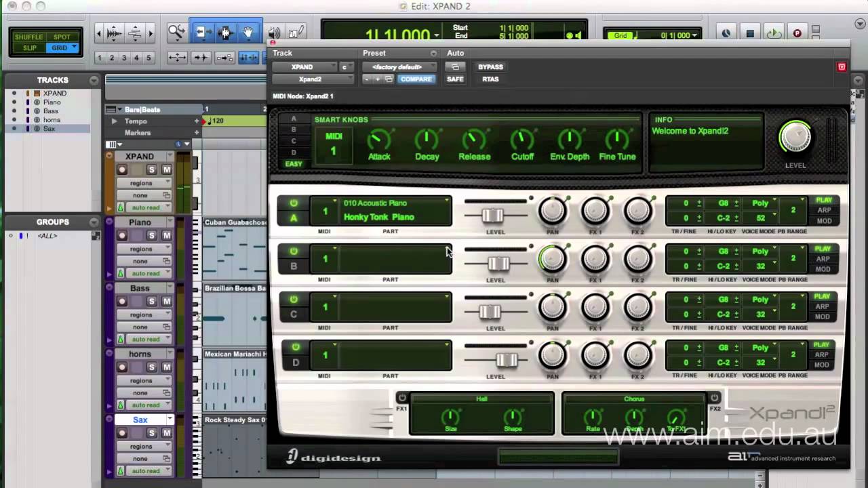Click the preset copy settings icon

click(x=389, y=79)
